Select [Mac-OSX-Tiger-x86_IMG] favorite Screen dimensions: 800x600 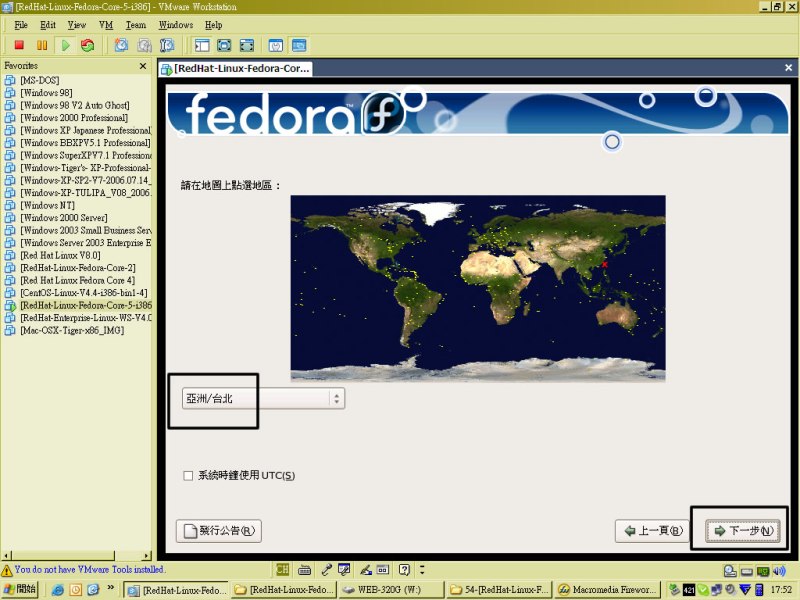[72, 331]
